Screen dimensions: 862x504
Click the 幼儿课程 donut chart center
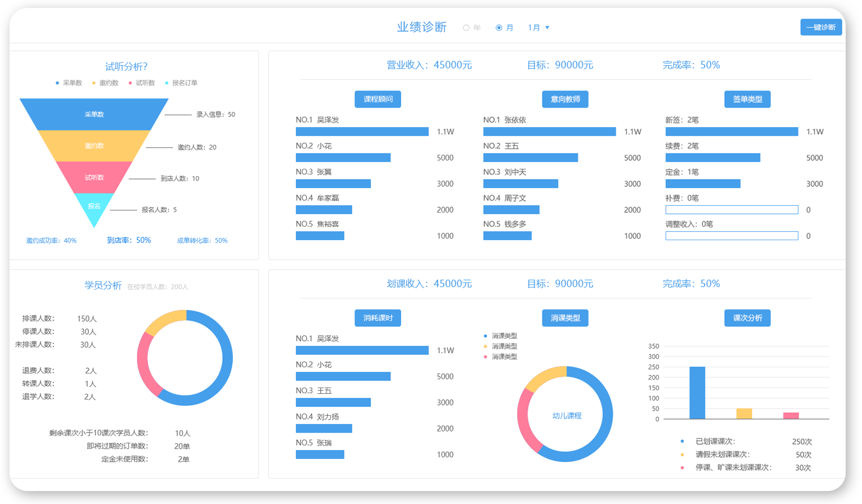[566, 416]
